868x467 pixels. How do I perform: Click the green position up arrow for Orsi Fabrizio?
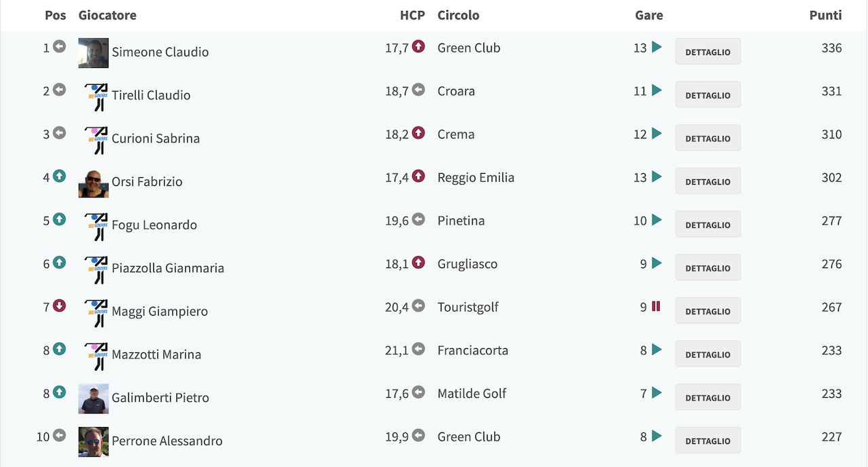pos(60,176)
